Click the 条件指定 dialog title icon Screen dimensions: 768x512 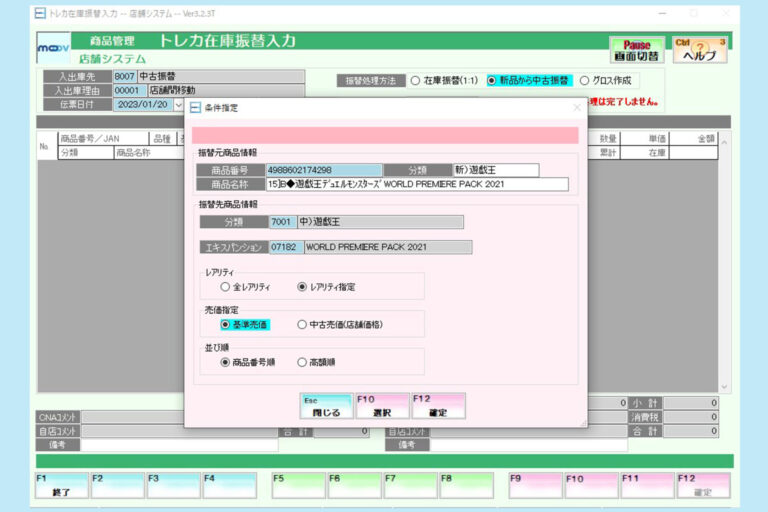pos(195,107)
